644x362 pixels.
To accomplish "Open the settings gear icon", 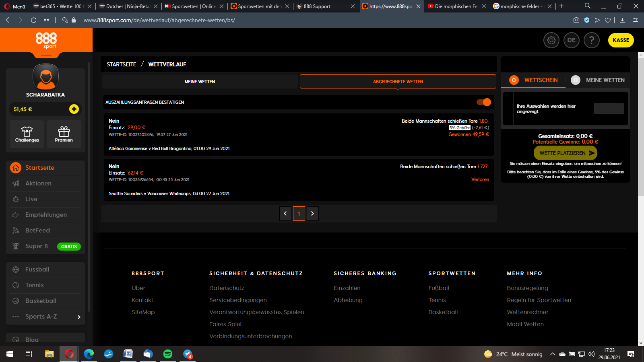I will (551, 40).
